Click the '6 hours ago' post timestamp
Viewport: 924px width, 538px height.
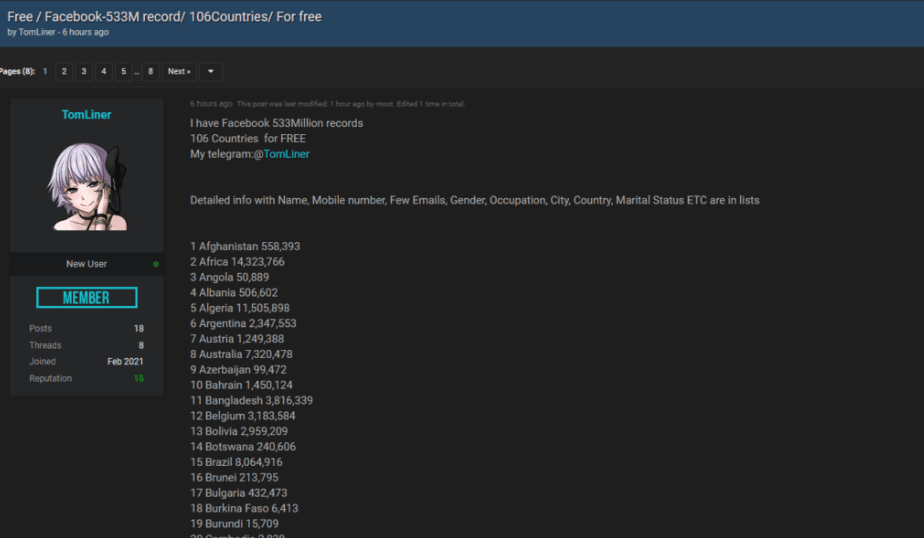[x=211, y=104]
